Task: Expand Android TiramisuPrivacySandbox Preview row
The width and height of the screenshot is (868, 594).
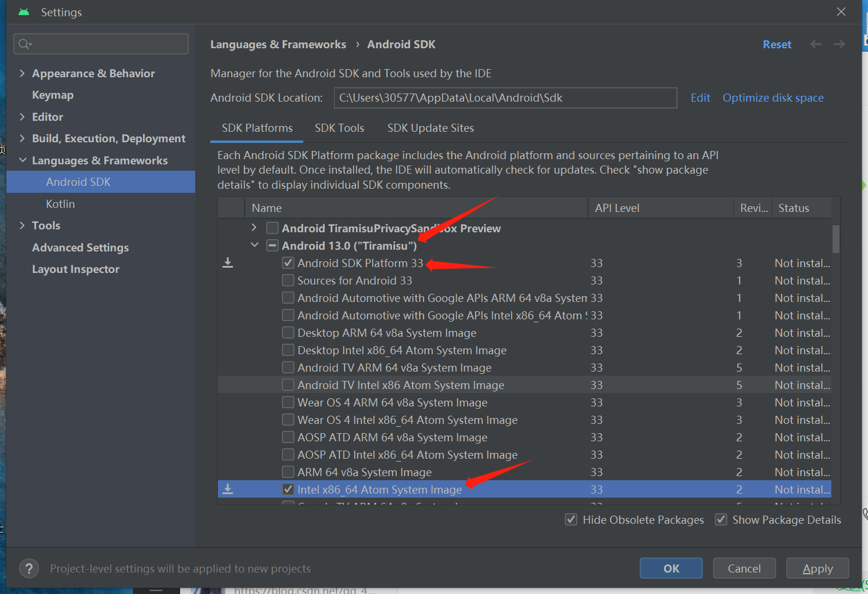Action: coord(254,228)
